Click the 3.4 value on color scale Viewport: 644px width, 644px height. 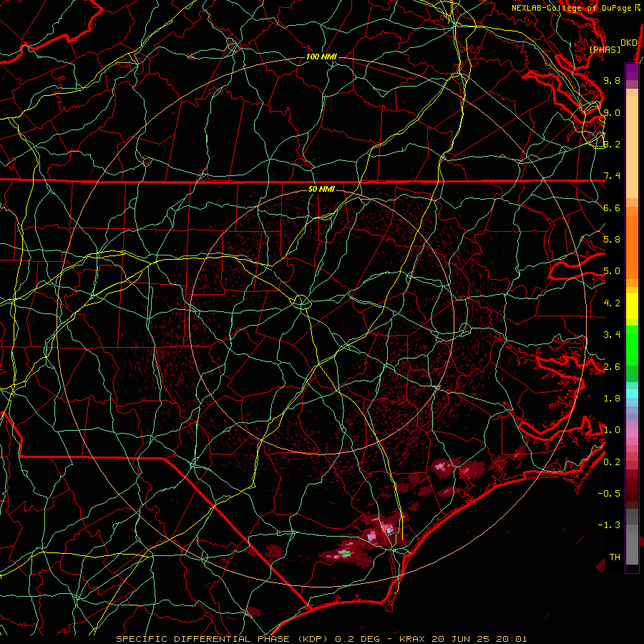[x=612, y=335]
